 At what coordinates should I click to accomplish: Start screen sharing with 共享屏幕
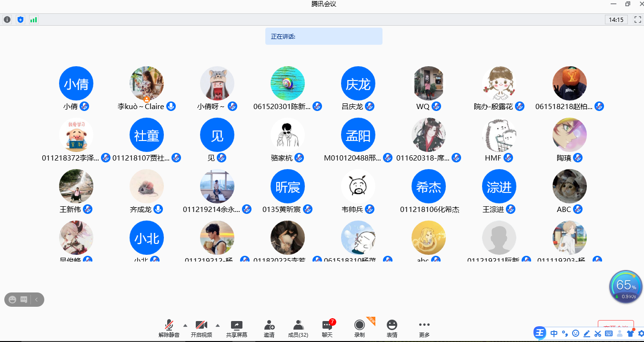(236, 328)
